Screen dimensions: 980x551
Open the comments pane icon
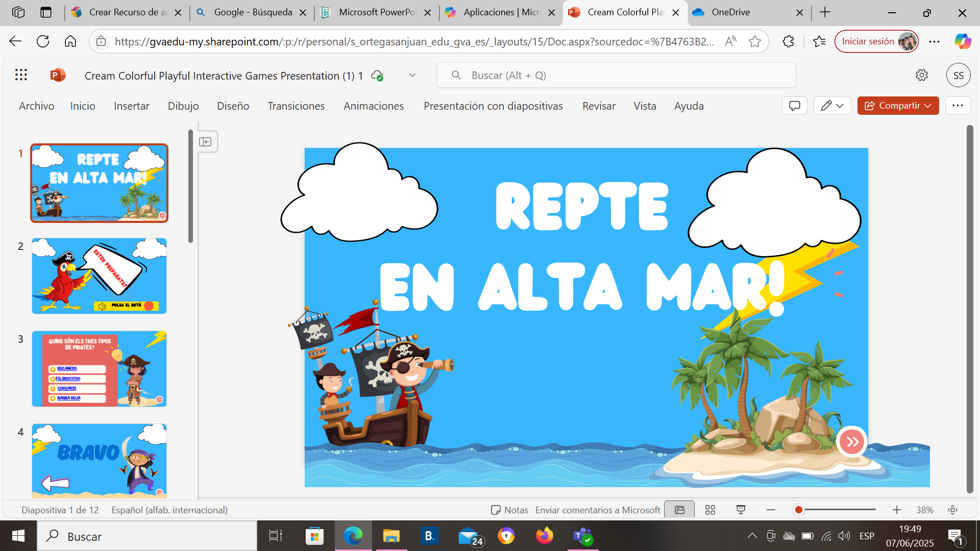[794, 106]
